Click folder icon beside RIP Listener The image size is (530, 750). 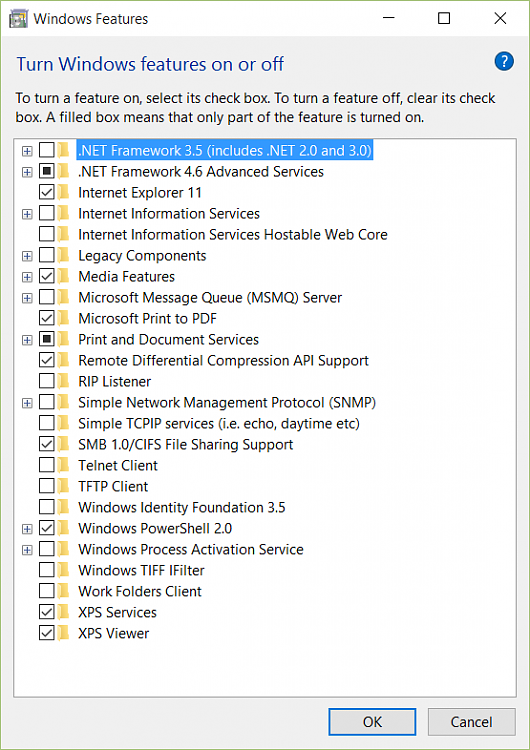(x=63, y=381)
